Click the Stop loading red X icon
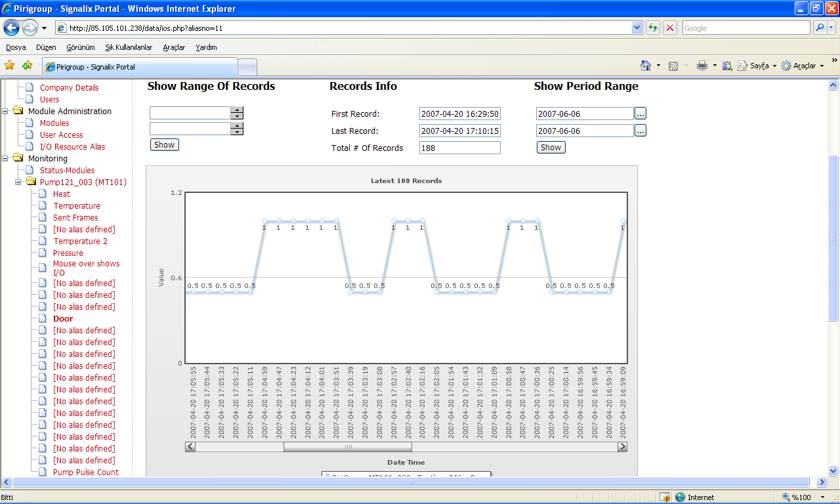Viewport: 840px width, 504px height. tap(670, 28)
